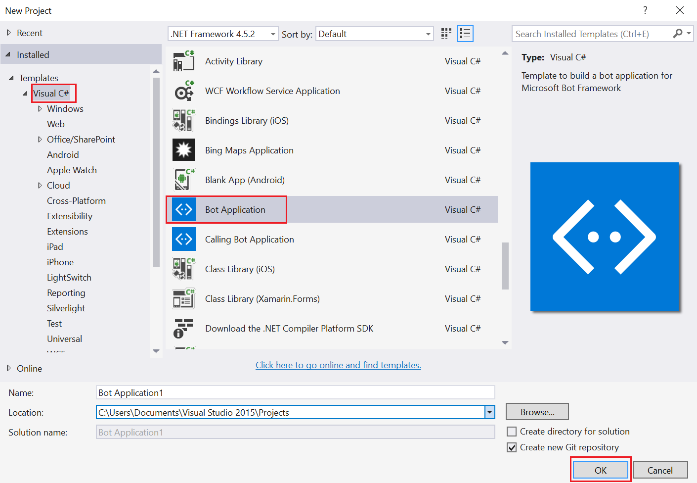Select the Extensions category

click(68, 232)
